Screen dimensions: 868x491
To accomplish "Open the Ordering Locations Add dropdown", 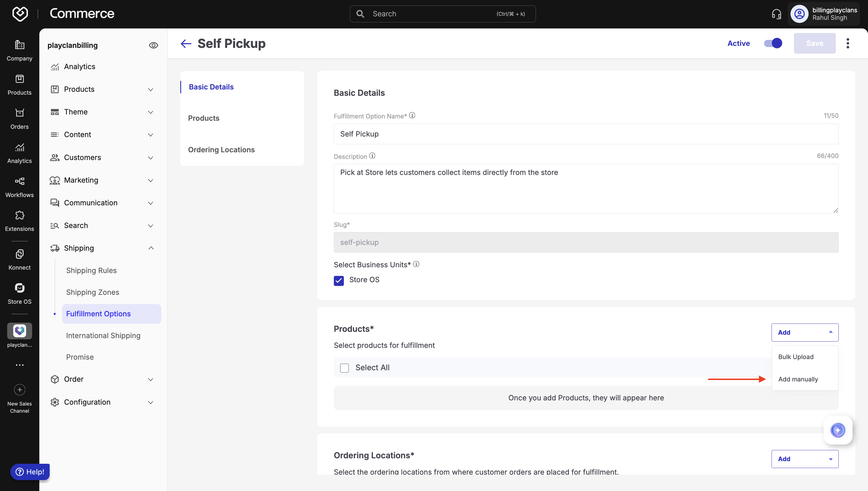I will tap(805, 459).
